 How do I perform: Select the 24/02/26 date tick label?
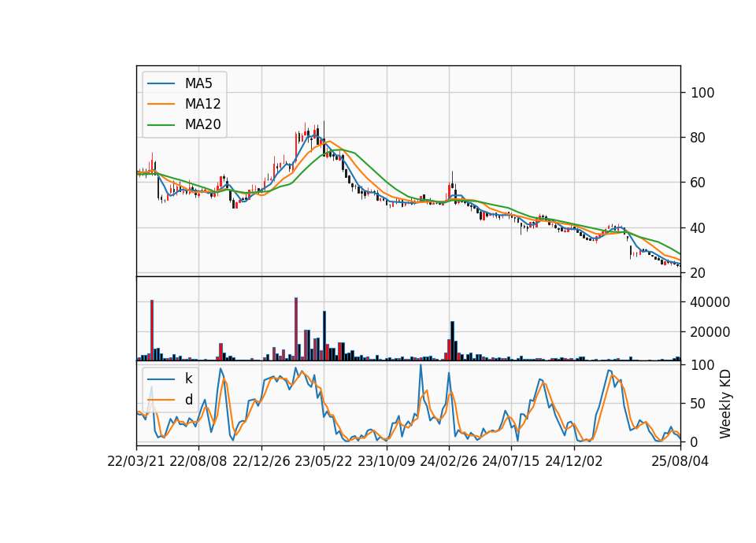tap(448, 461)
